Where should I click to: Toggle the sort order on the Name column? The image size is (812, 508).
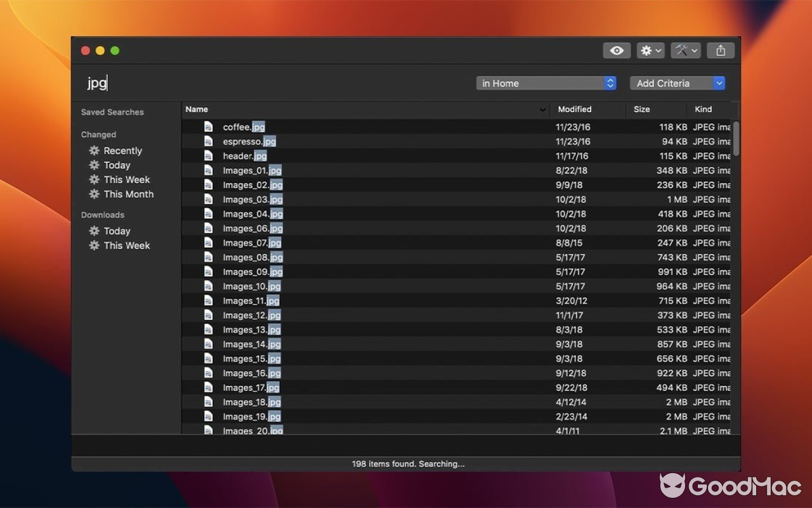(197, 109)
